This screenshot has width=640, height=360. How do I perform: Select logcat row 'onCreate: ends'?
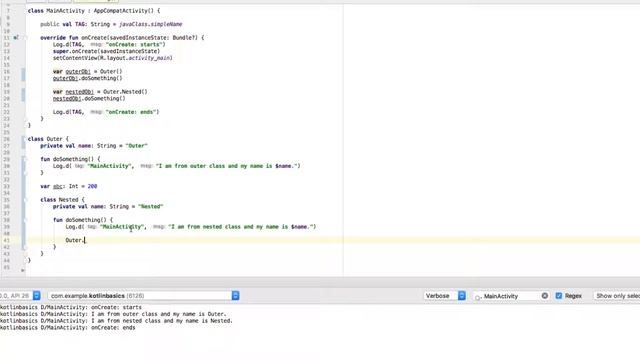[68, 327]
